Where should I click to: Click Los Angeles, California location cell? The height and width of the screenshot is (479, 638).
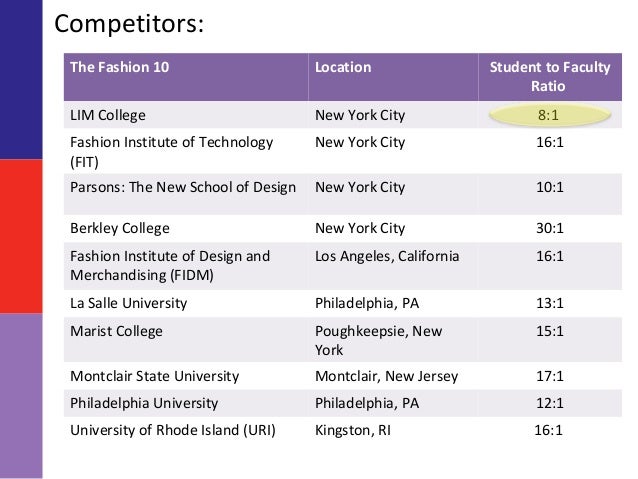[393, 266]
